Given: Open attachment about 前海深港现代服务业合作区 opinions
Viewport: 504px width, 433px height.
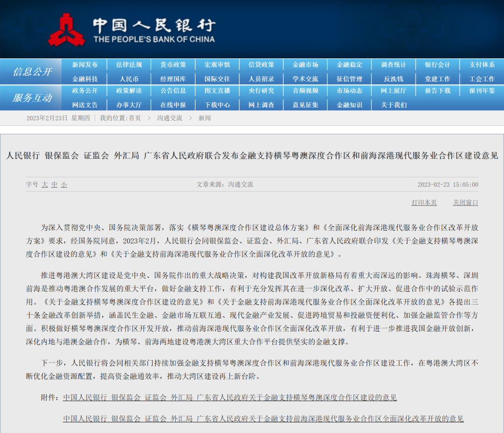Looking at the screenshot, I should pyautogui.click(x=263, y=419).
